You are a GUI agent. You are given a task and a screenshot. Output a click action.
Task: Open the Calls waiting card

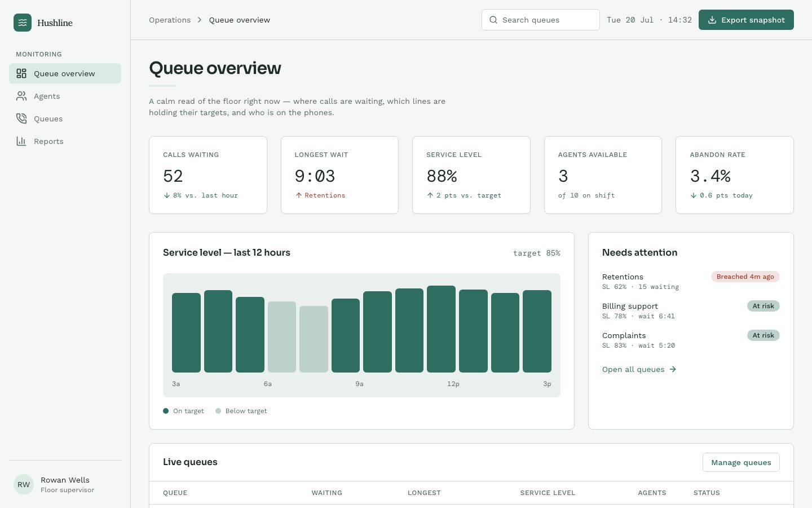tap(208, 175)
